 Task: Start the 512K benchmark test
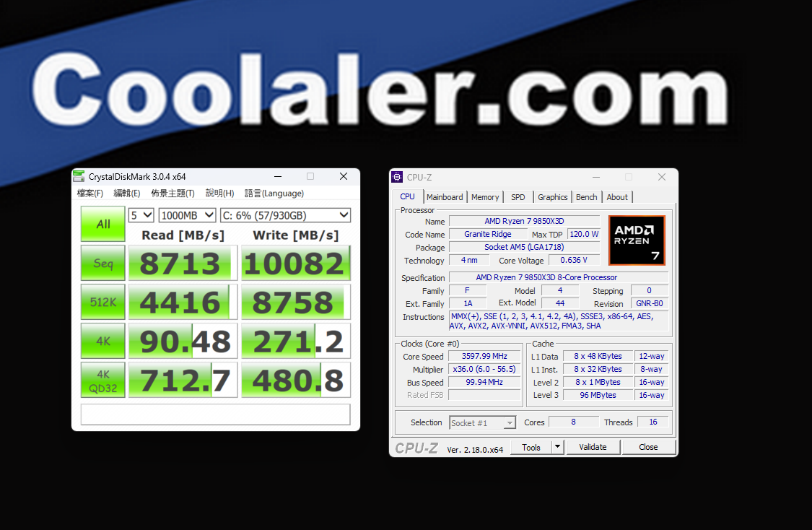(x=103, y=302)
